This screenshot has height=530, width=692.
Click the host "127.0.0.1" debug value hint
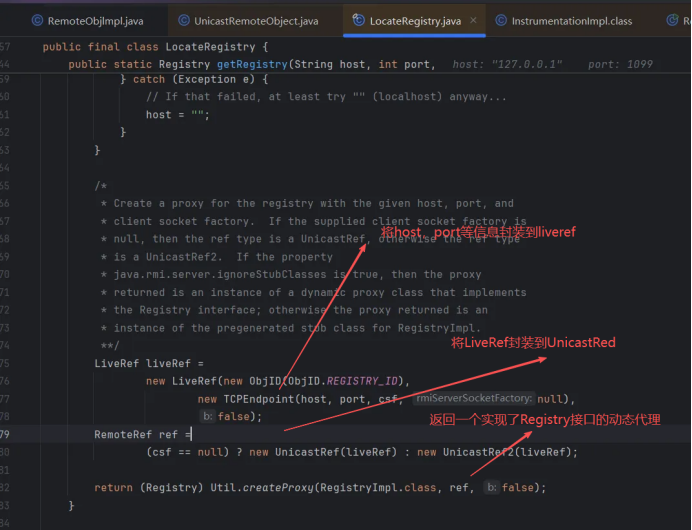click(507, 65)
